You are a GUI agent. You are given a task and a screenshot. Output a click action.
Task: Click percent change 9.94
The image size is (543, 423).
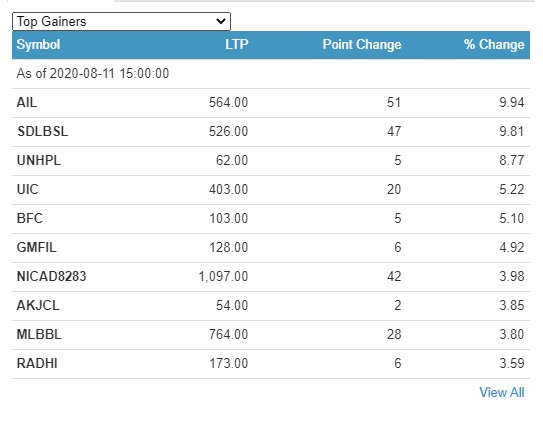pos(512,103)
